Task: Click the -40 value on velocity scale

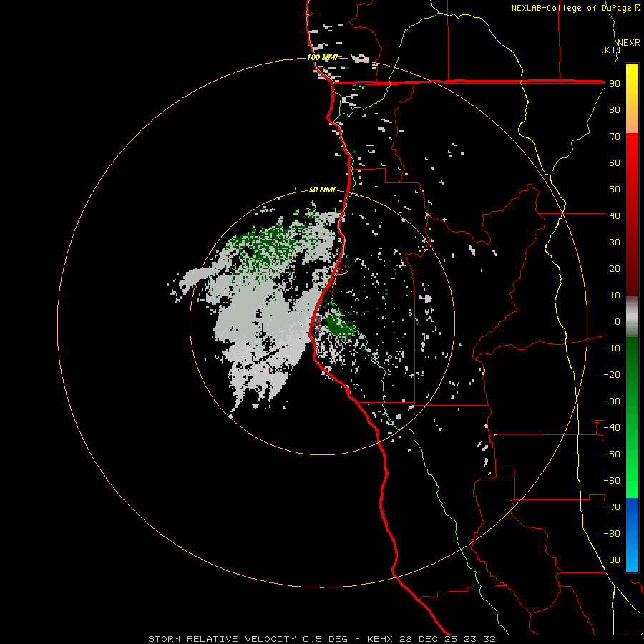Action: point(612,428)
